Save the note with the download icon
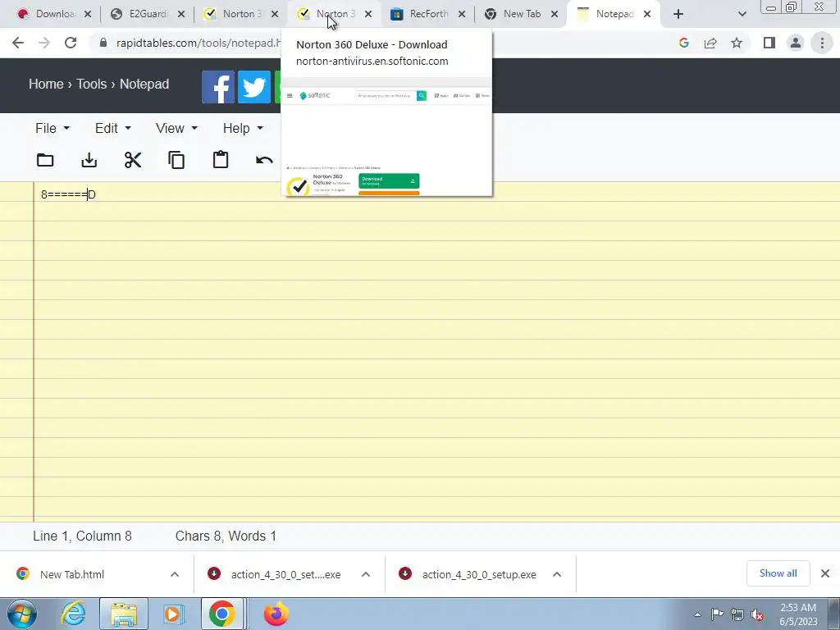The image size is (840, 630). [x=89, y=160]
